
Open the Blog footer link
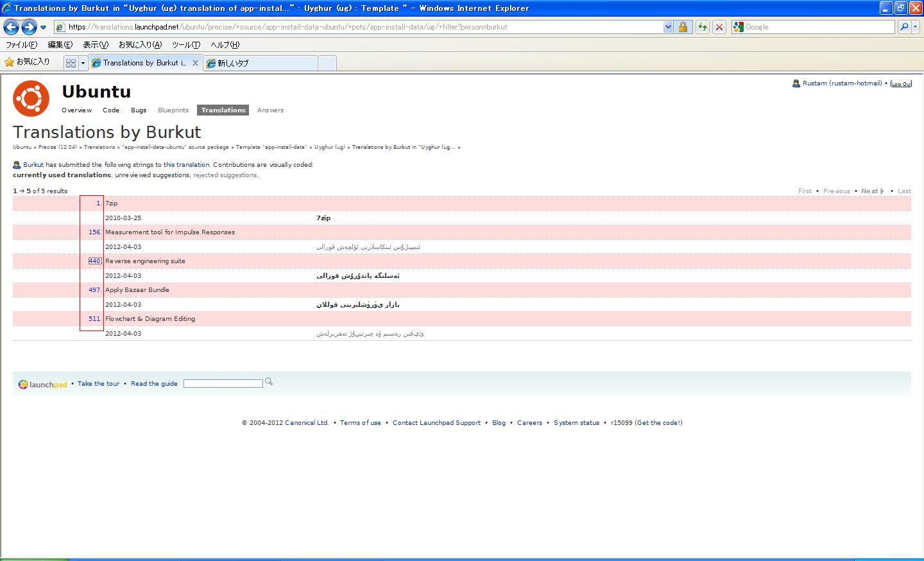(x=499, y=423)
